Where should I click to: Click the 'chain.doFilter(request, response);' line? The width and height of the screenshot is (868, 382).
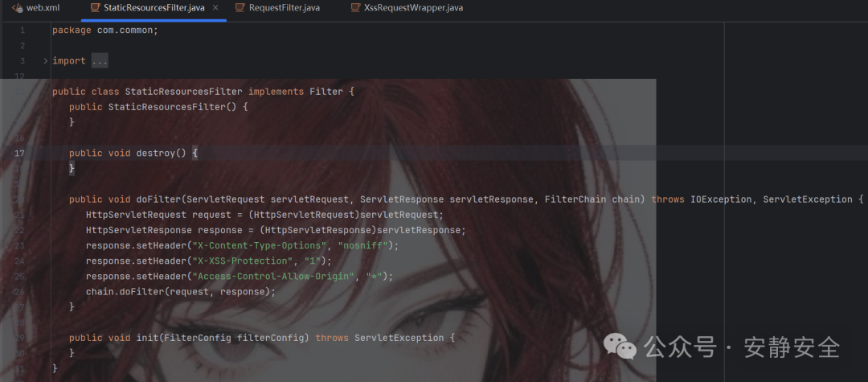click(181, 291)
